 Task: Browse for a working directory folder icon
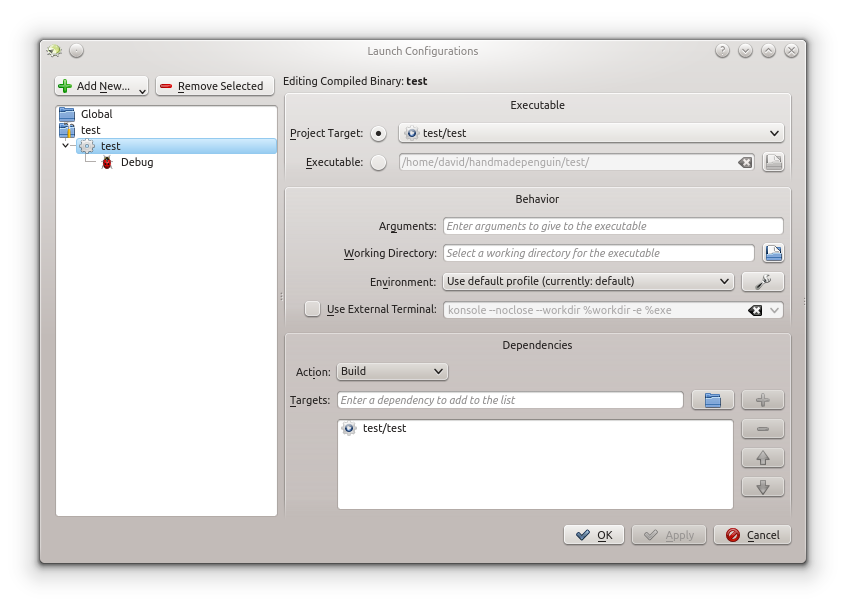[x=773, y=253]
